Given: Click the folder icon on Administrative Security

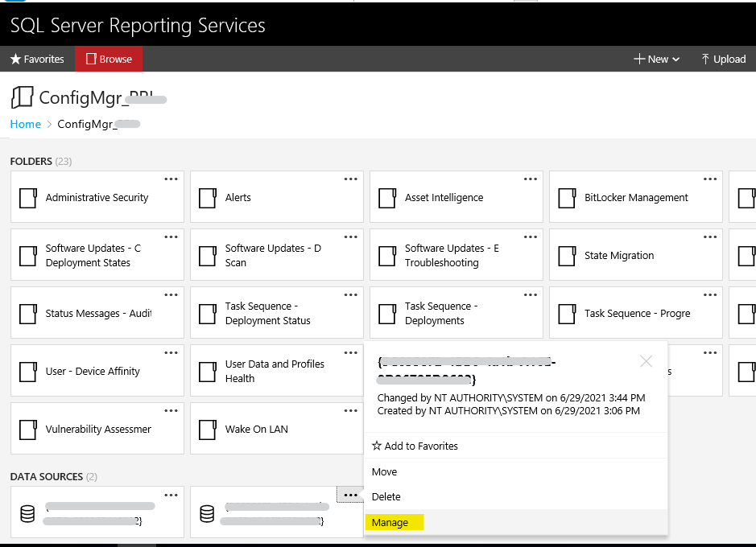Looking at the screenshot, I should point(27,196).
